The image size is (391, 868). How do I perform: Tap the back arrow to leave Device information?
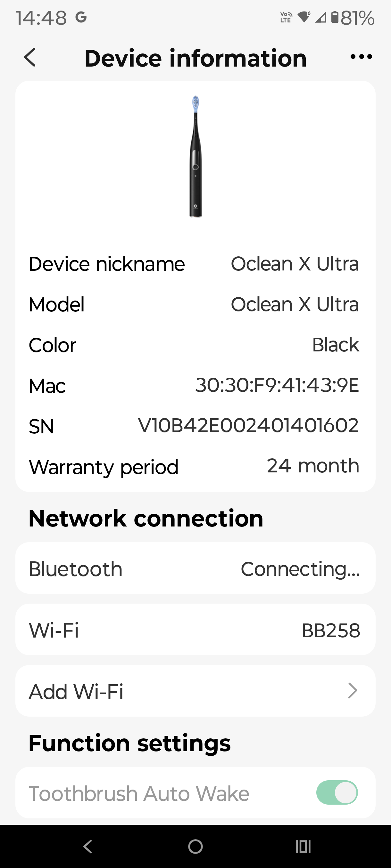coord(30,57)
